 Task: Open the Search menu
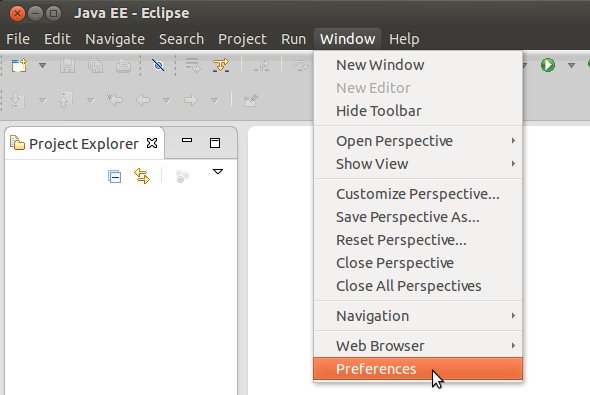point(181,39)
